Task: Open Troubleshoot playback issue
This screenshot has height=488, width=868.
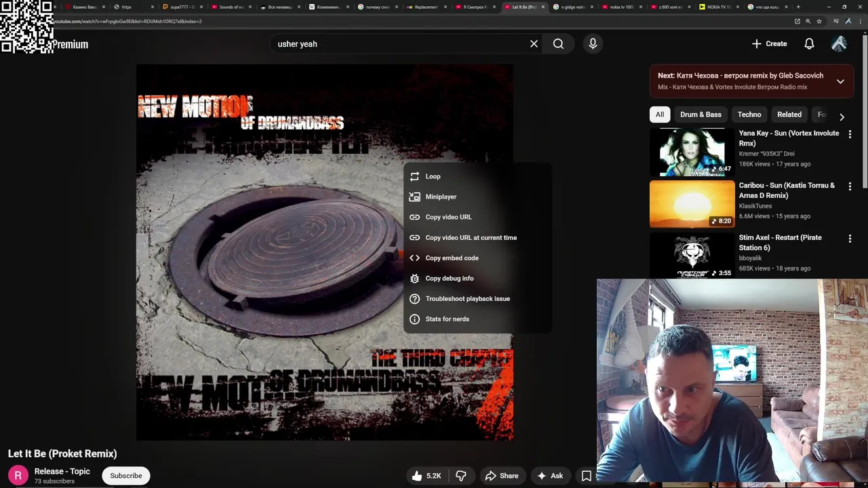Action: [x=477, y=298]
